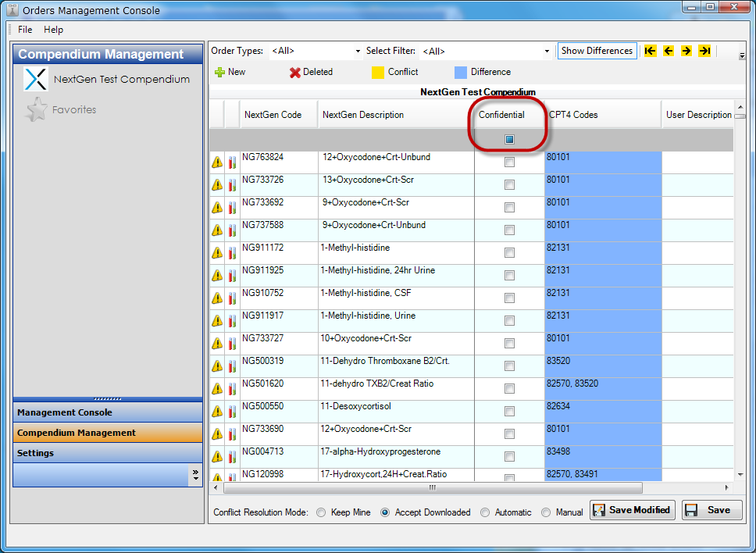
Task: Click the User Description column header
Action: [x=697, y=115]
